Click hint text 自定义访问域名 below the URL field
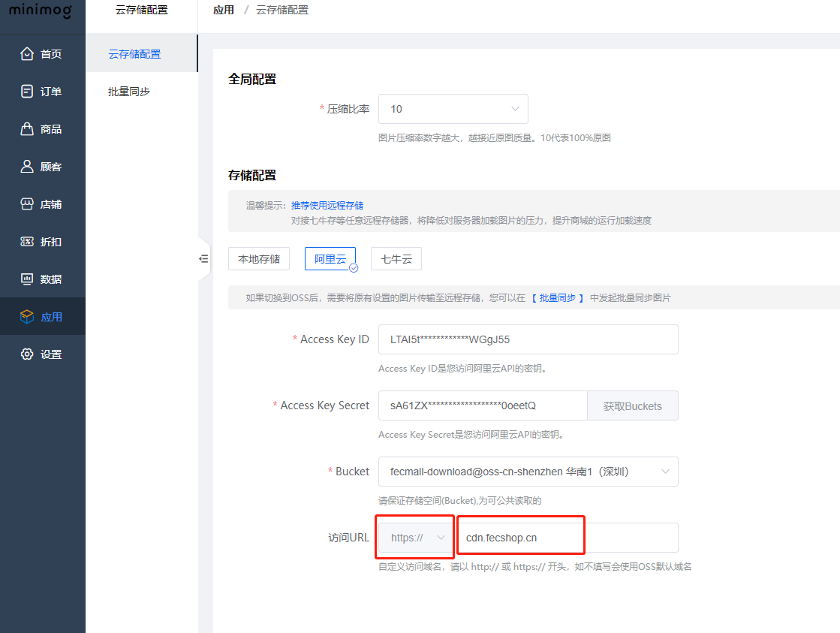The image size is (840, 633). [x=534, y=566]
